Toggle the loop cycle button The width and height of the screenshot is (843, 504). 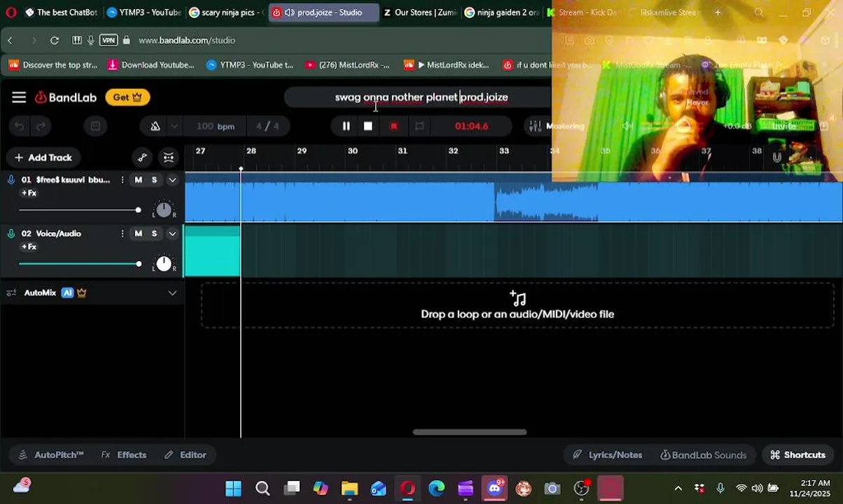(x=419, y=126)
